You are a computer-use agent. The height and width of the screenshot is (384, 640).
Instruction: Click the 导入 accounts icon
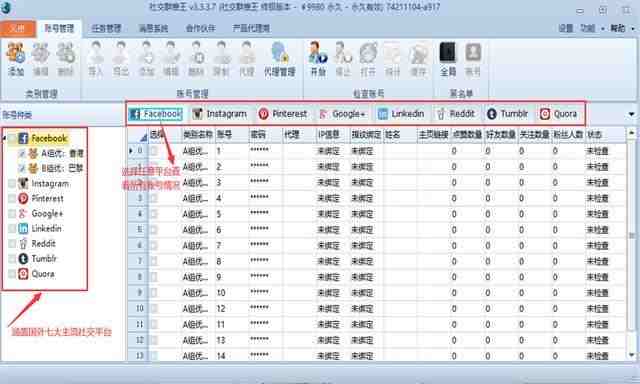click(96, 59)
